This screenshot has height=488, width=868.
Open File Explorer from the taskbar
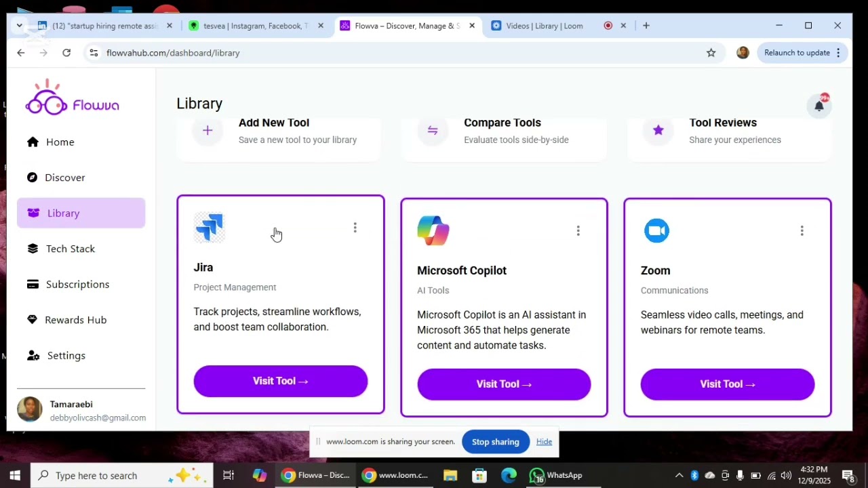[450, 475]
